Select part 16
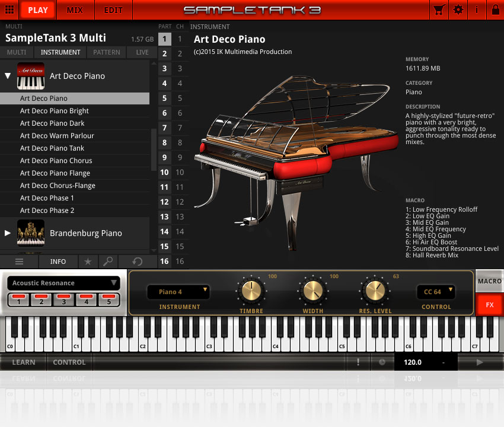This screenshot has width=504, height=427. [x=165, y=261]
